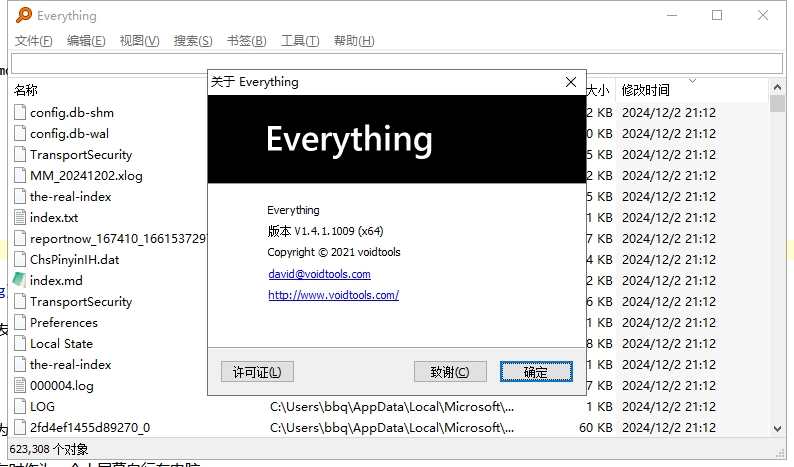
Task: Click file icon of LOG
Action: [20, 406]
